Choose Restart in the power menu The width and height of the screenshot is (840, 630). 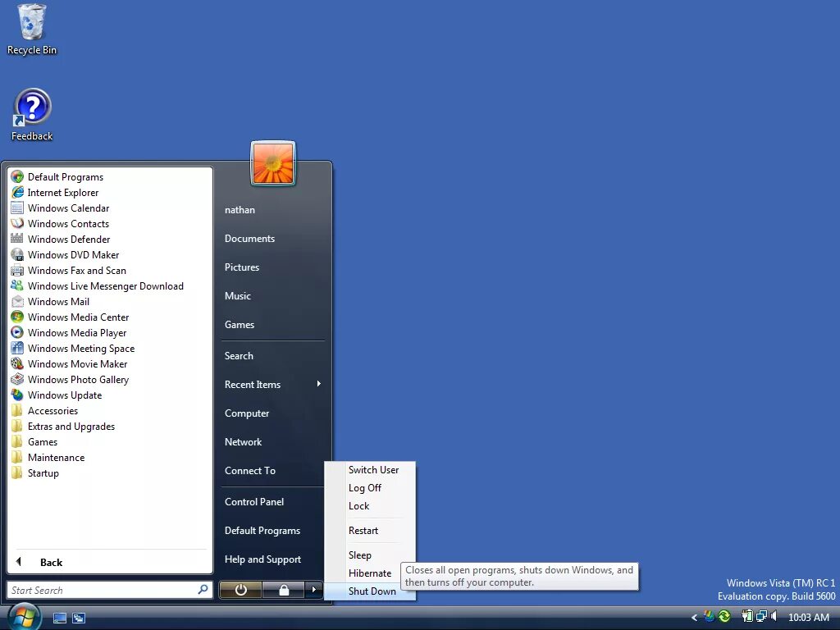[363, 531]
